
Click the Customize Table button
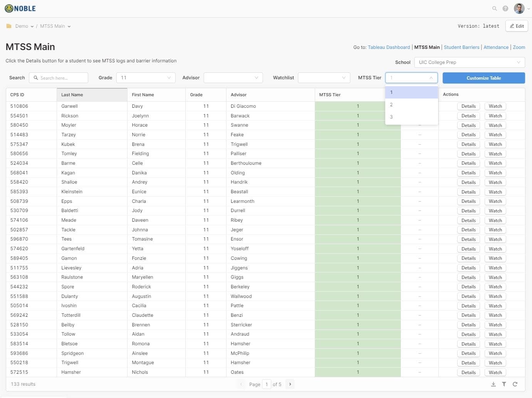[483, 78]
